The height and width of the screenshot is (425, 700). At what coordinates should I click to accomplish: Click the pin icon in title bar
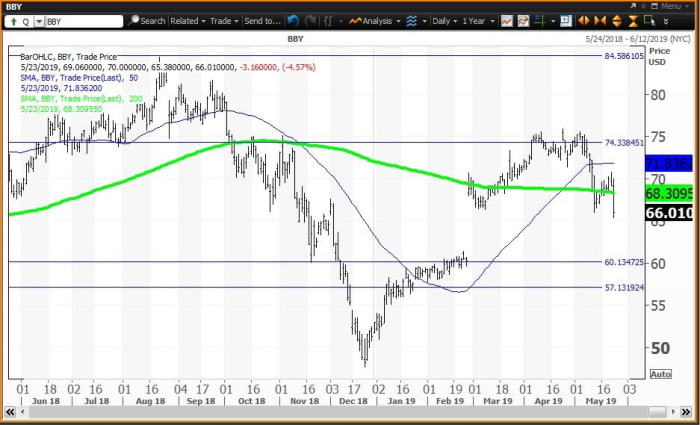(644, 6)
